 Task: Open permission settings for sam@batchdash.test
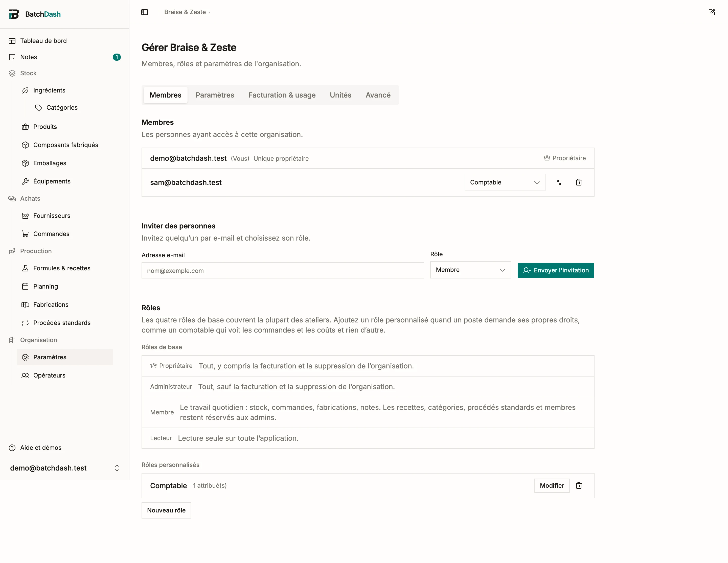coord(558,182)
